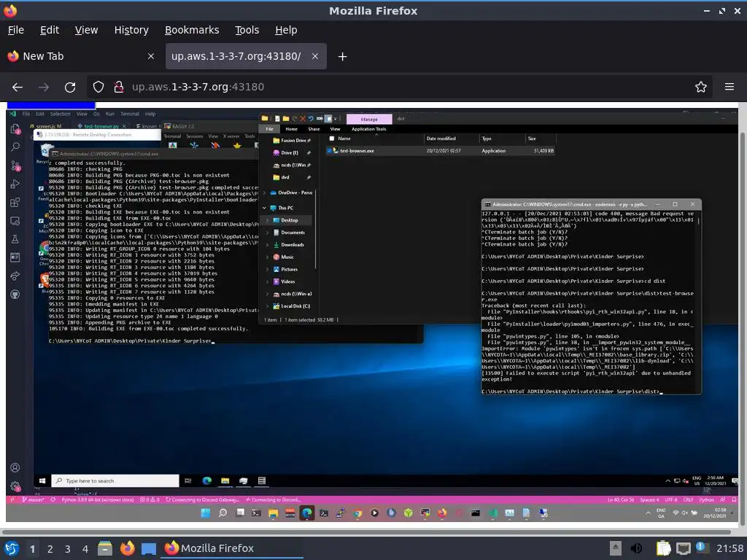Screen dimensions: 747x560
Task: Click VS Code Manage gear icon
Action: click(x=15, y=486)
